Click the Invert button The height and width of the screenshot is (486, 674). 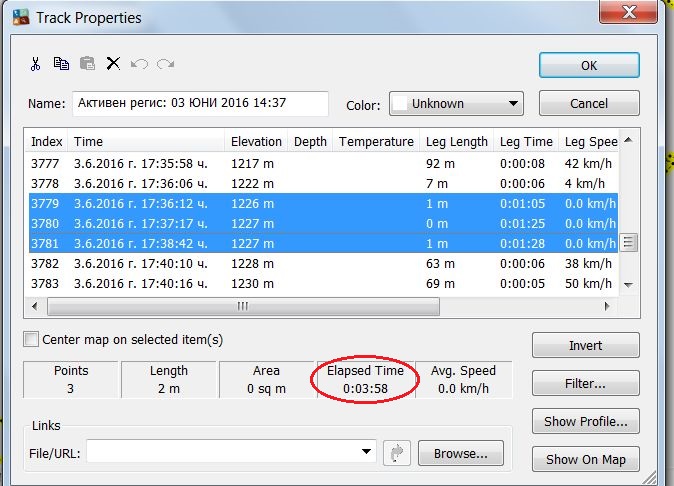tap(585, 345)
